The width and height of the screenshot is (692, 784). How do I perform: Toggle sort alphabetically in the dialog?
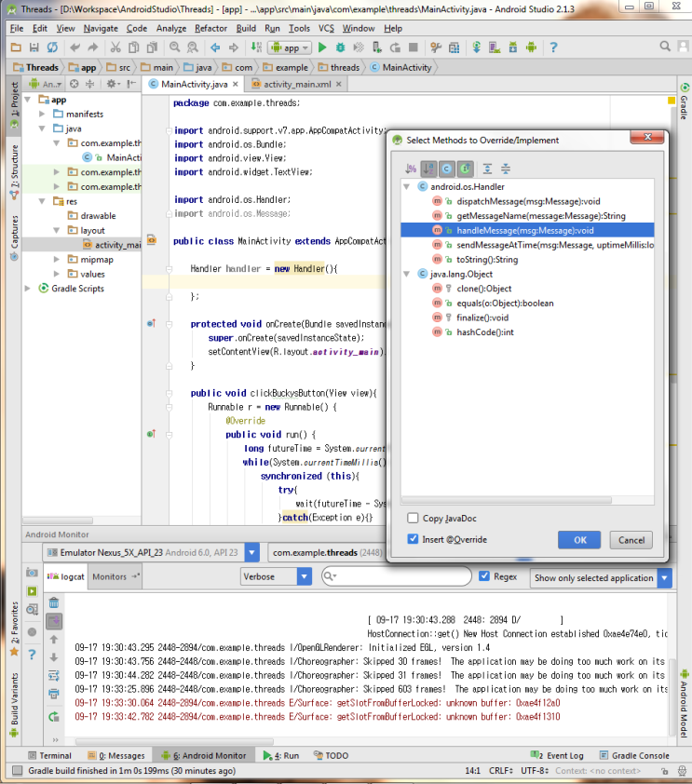(x=428, y=169)
